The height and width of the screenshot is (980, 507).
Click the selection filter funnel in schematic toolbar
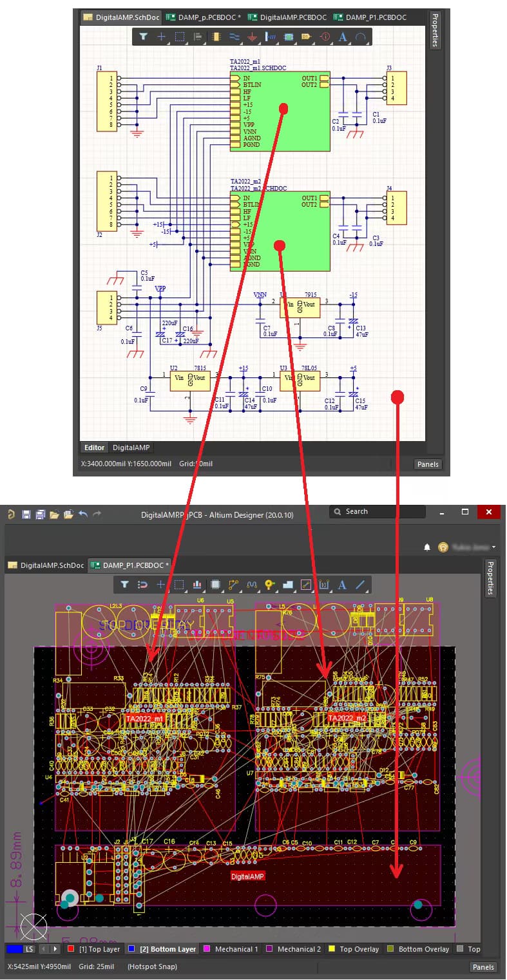click(x=143, y=37)
